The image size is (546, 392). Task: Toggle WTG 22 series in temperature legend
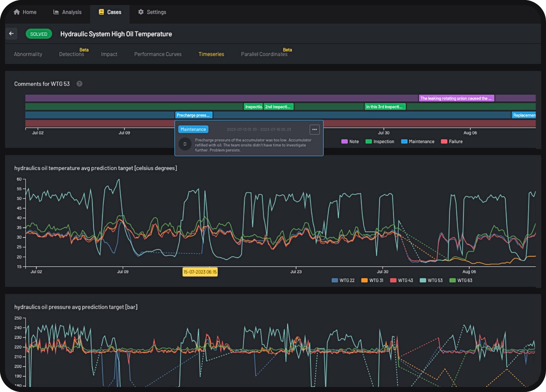(343, 280)
